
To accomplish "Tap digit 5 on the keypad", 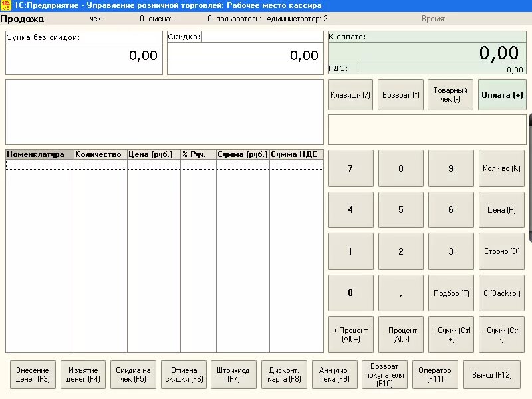I will click(x=401, y=209).
